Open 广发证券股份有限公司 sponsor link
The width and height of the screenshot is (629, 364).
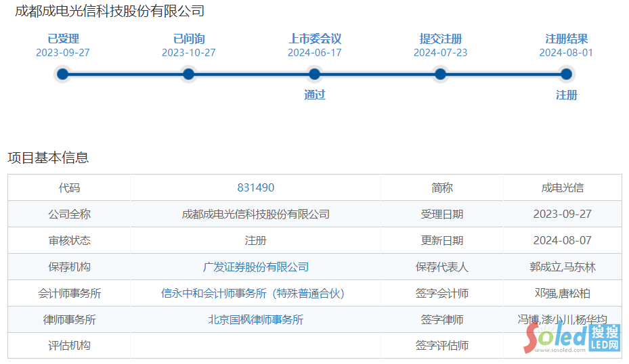tap(256, 267)
